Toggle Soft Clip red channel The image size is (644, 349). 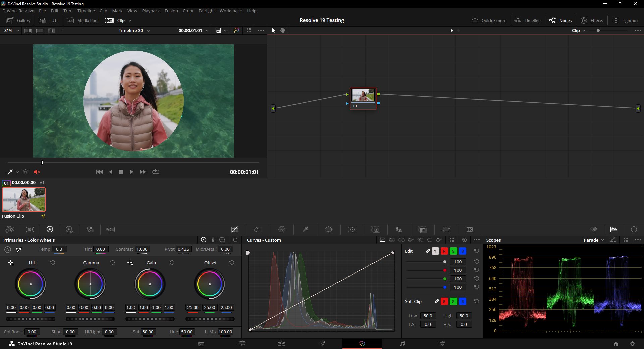pyautogui.click(x=444, y=301)
